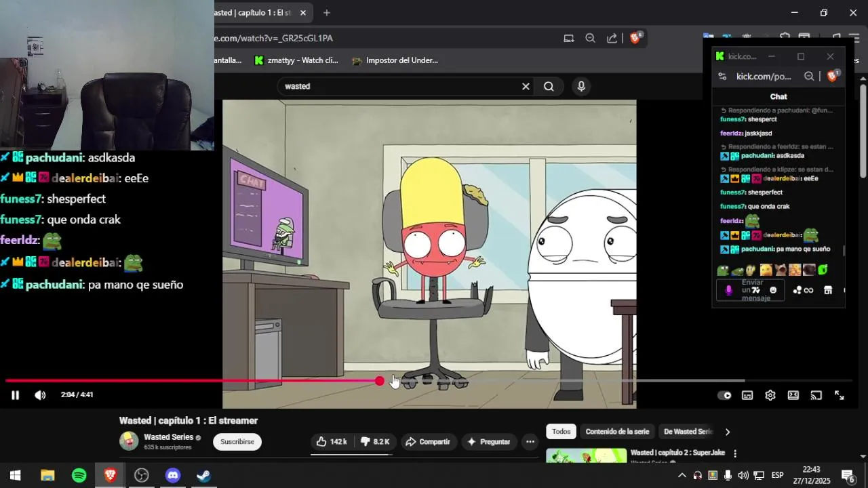The image size is (868, 488).
Task: Pick the green Kick emote in quick row
Action: 823,270
